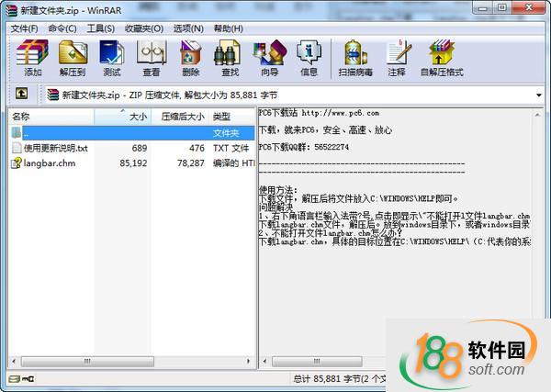
Task: Sort files by 名称 column header
Action: coord(51,117)
